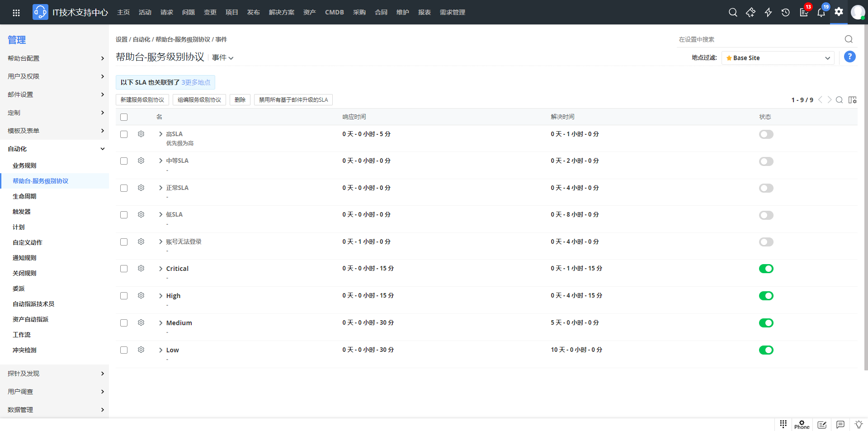Disable the status toggle for Critical

tap(766, 269)
